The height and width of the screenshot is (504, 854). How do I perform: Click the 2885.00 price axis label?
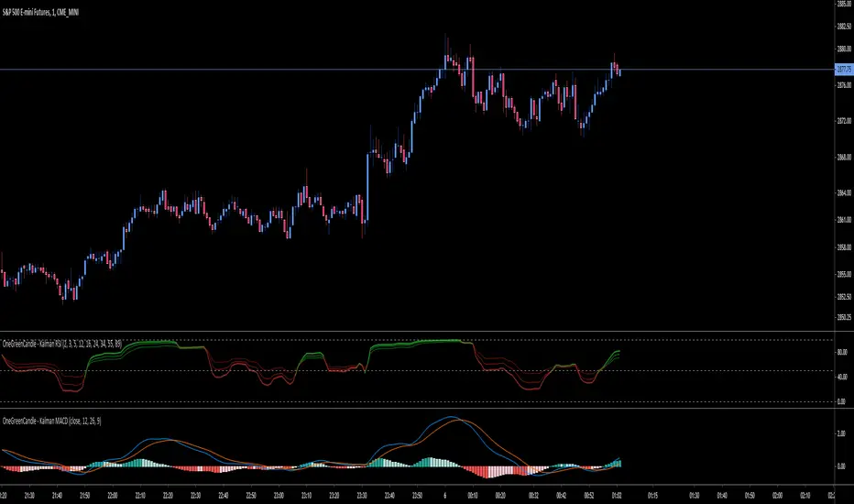point(844,4)
